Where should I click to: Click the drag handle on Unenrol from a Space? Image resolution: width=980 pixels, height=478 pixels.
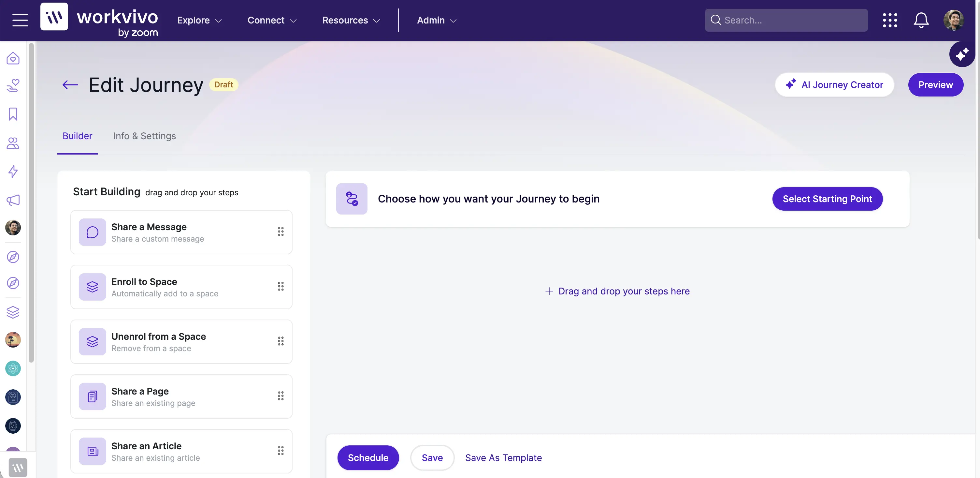point(281,341)
